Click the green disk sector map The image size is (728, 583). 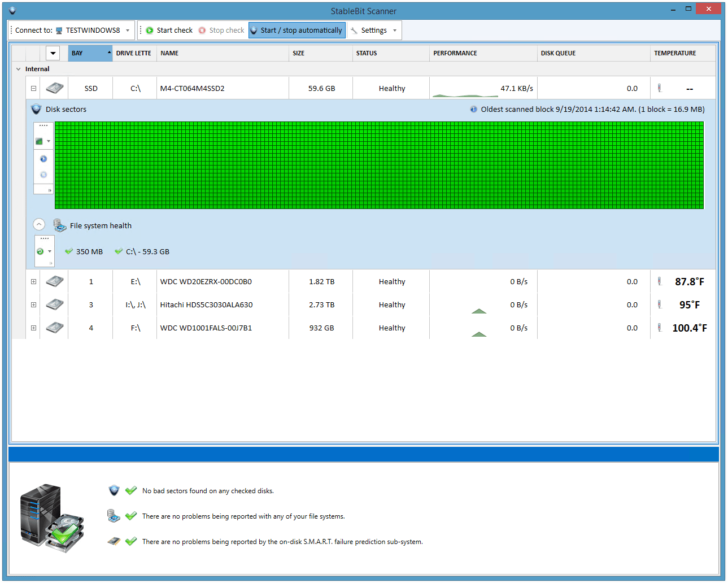379,165
